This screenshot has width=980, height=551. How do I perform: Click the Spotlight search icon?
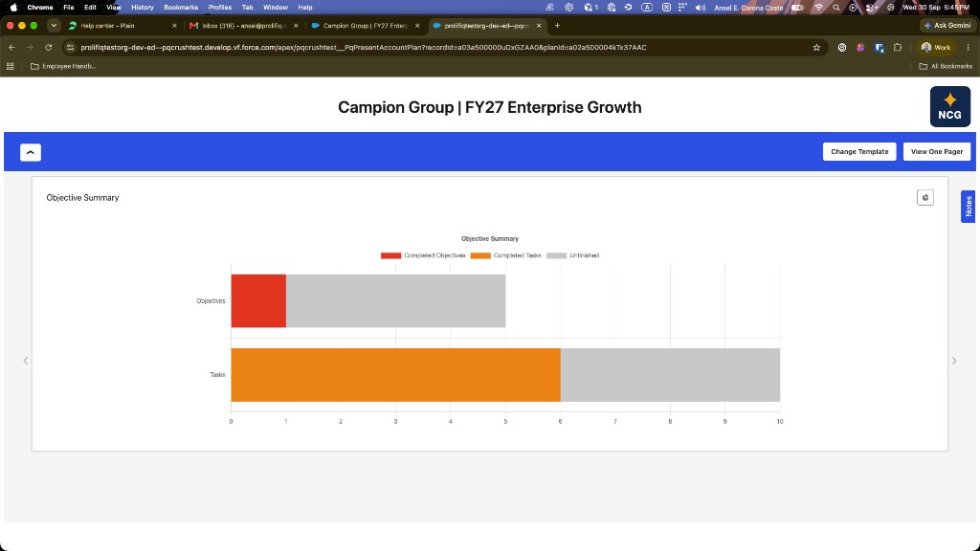click(836, 8)
